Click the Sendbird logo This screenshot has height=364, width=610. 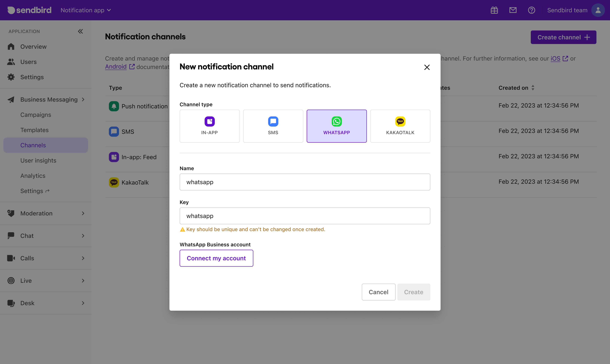click(30, 10)
